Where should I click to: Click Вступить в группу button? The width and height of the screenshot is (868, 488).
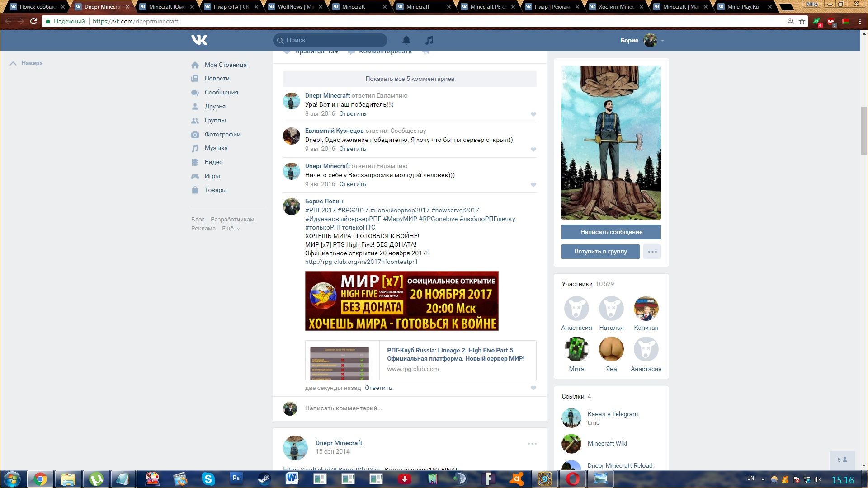point(600,252)
